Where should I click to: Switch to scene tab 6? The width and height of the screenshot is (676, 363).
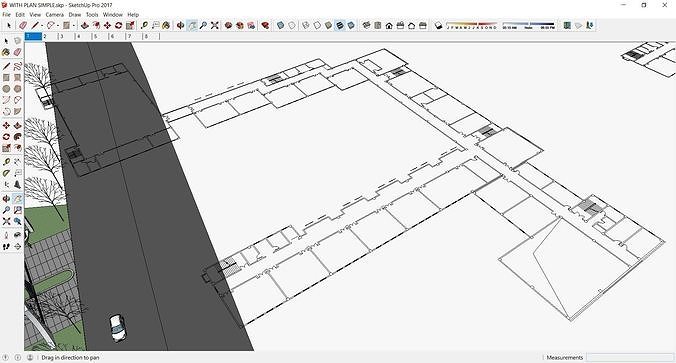pos(117,37)
